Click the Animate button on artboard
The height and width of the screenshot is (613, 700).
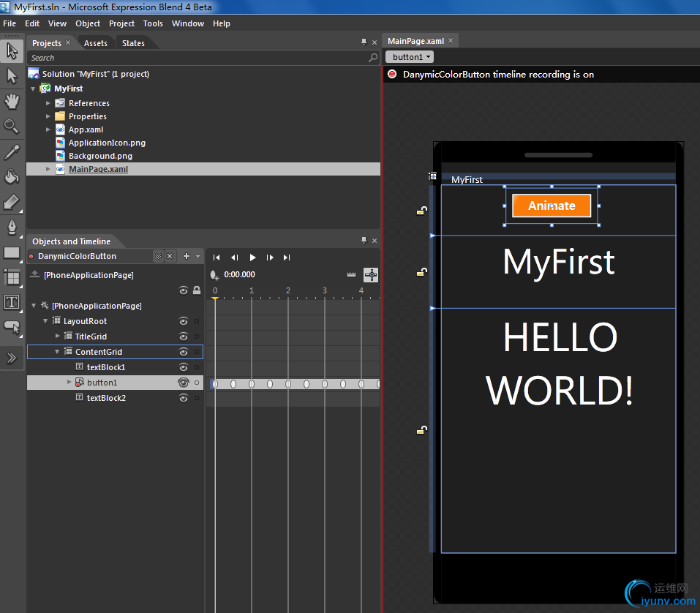click(552, 206)
